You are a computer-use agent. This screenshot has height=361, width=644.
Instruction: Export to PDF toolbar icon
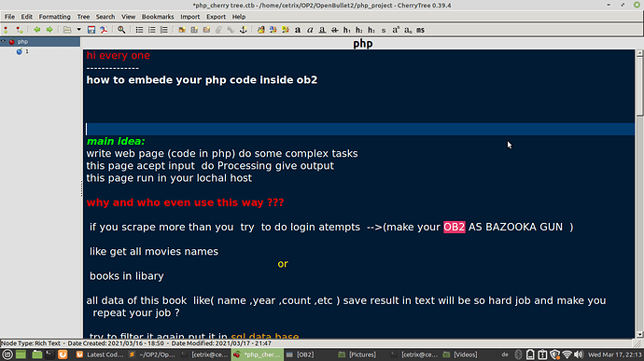click(104, 30)
